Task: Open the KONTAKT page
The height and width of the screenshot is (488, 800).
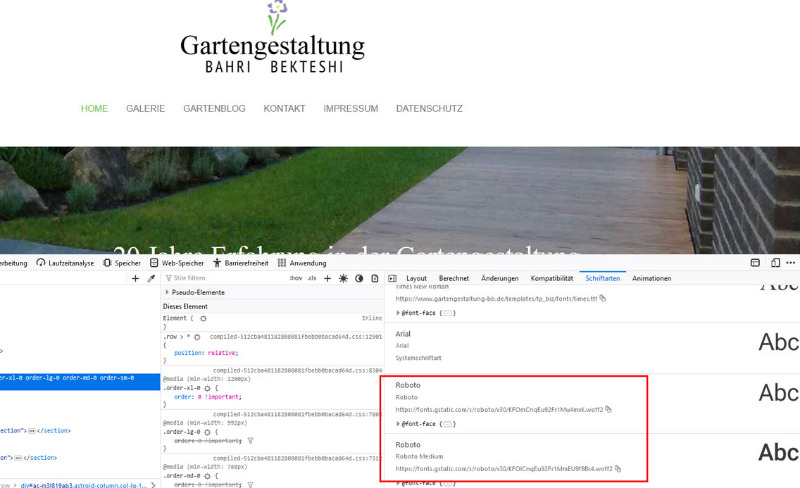Action: 284,109
